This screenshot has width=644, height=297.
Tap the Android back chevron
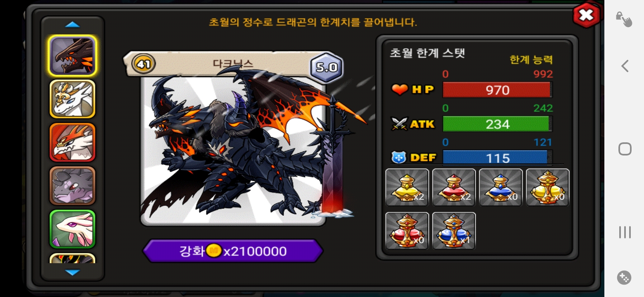625,66
